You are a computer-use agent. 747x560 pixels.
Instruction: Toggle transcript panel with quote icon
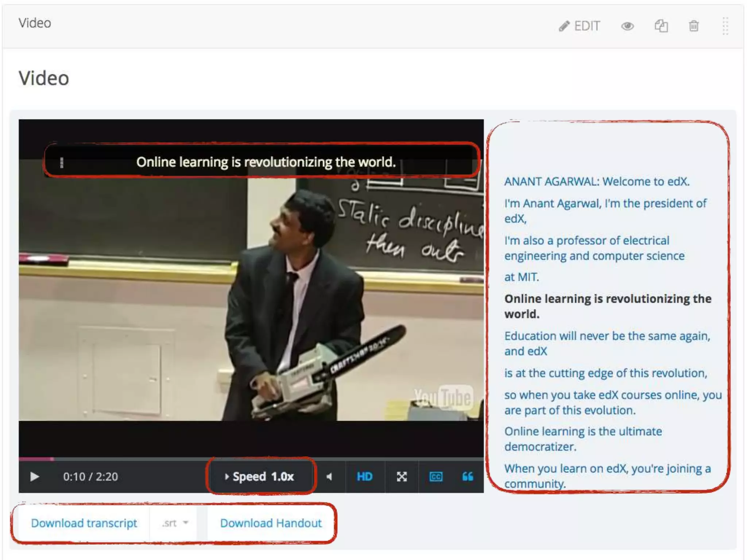point(468,477)
